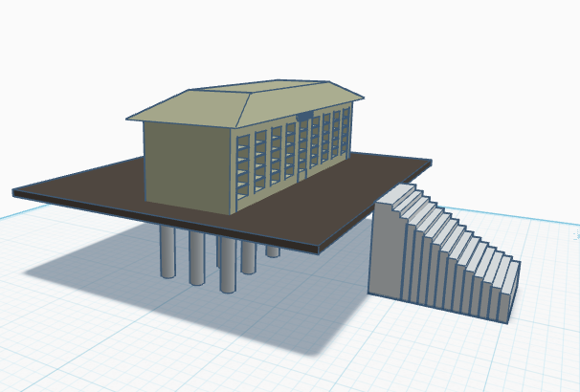Screen dimensions: 580x392
Task: Click the frontmost, longest support pillar
Action: point(228,264)
